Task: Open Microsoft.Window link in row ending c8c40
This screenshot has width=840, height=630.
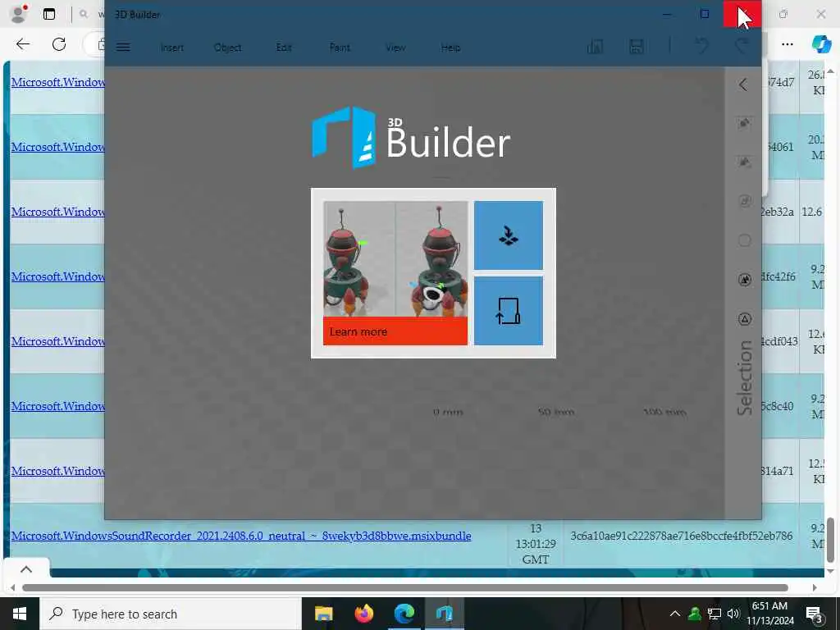Action: pyautogui.click(x=58, y=406)
